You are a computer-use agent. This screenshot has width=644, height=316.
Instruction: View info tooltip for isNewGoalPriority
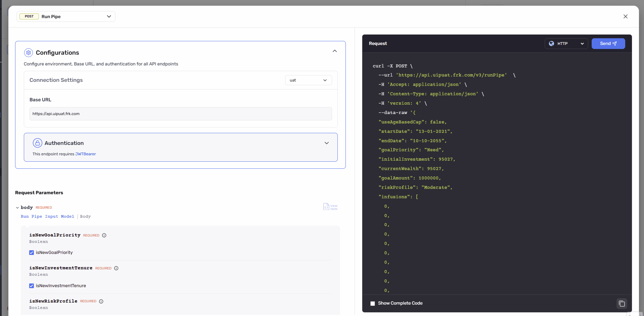pyautogui.click(x=104, y=235)
